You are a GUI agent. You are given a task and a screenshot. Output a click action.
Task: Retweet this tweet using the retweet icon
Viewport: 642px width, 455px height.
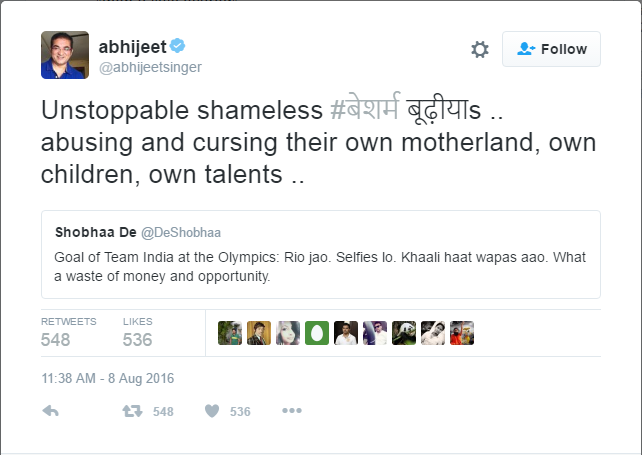(131, 411)
